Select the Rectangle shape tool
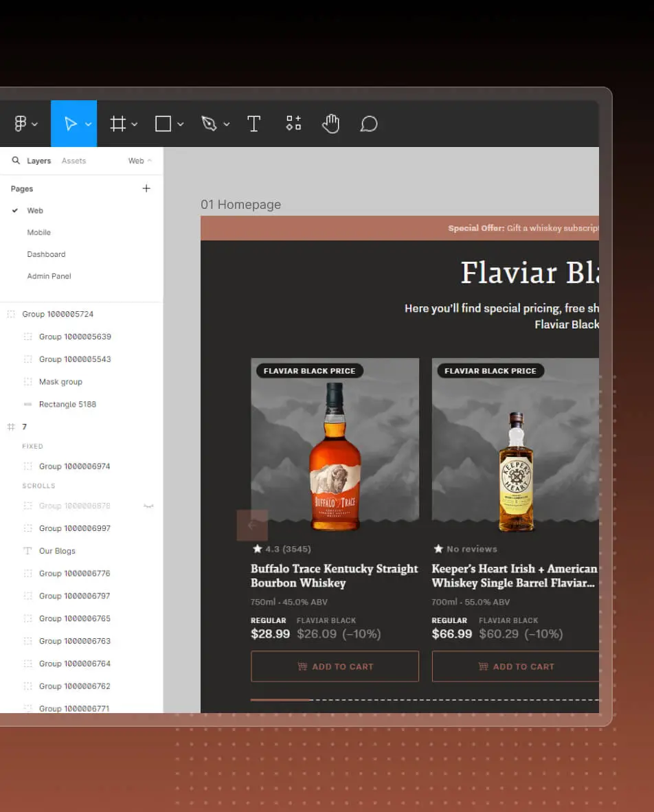The height and width of the screenshot is (812, 654). (x=163, y=124)
